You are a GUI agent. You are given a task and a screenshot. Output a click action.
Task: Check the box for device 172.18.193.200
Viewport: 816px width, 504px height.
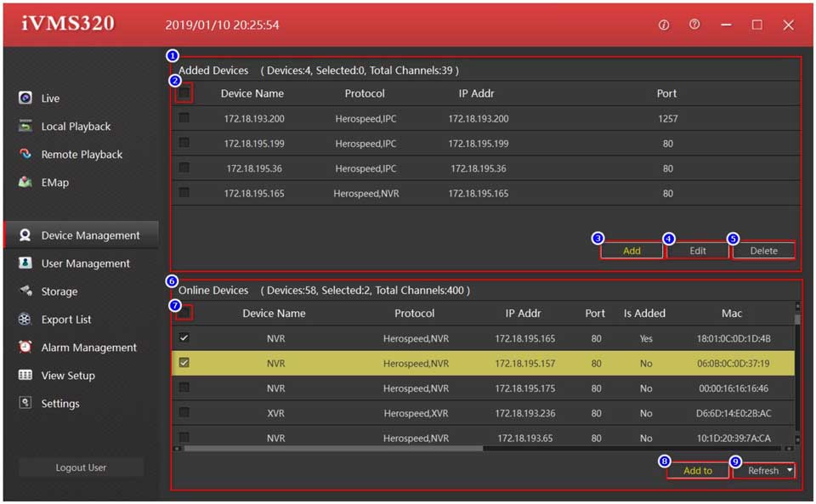(x=184, y=119)
